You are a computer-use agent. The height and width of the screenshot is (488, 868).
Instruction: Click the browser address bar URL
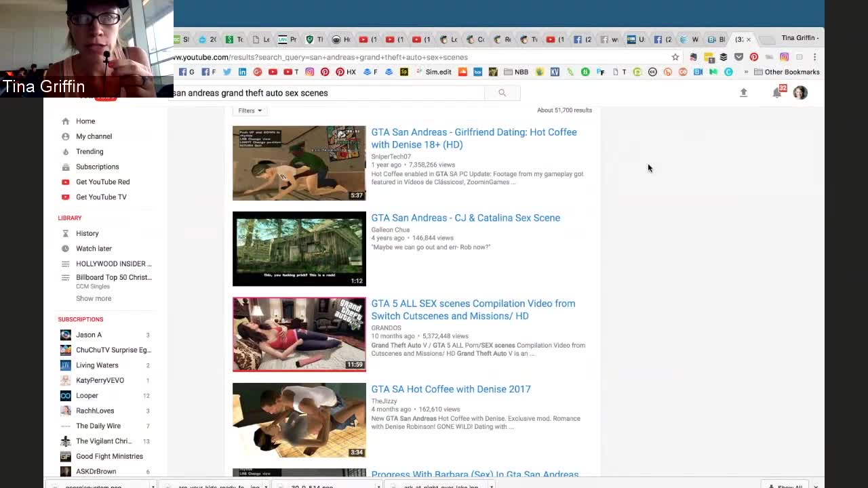pyautogui.click(x=321, y=57)
